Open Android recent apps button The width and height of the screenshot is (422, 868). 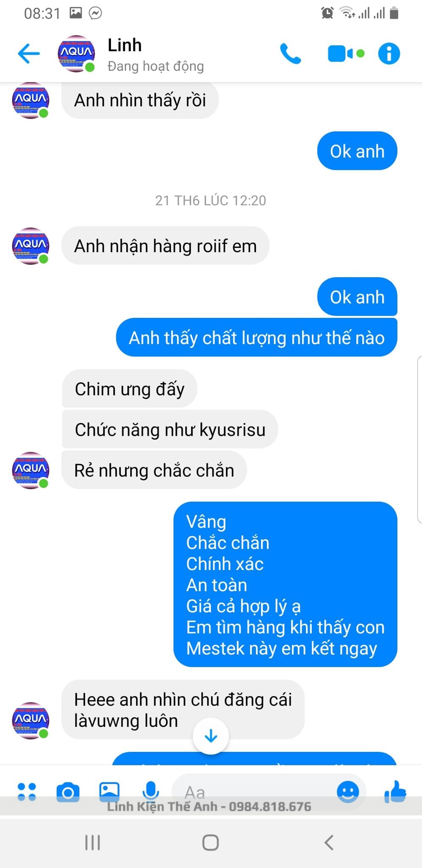(x=92, y=843)
